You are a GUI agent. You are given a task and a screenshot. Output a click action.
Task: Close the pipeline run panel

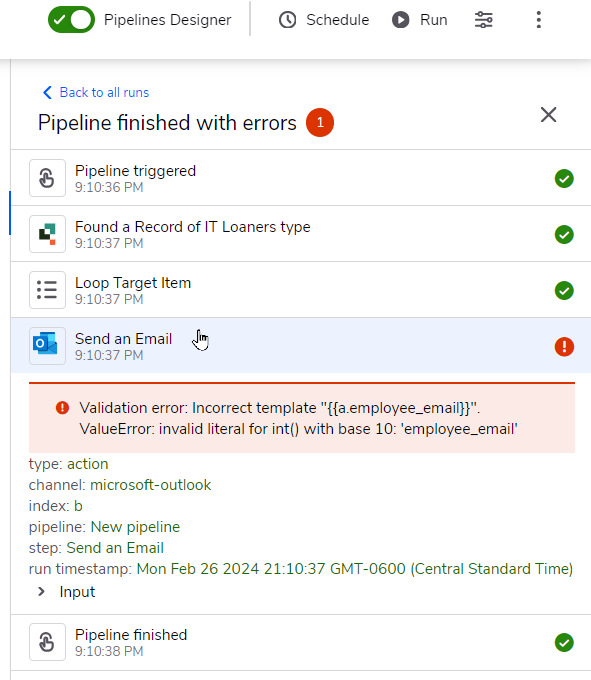(x=549, y=115)
